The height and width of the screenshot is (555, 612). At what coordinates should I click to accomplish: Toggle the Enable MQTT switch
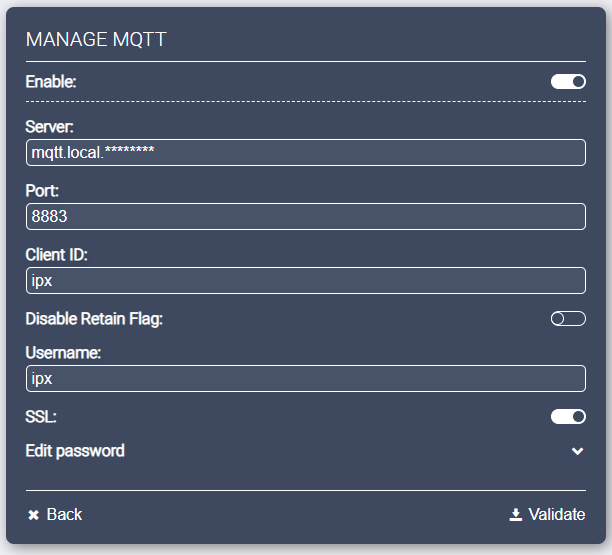pos(568,82)
